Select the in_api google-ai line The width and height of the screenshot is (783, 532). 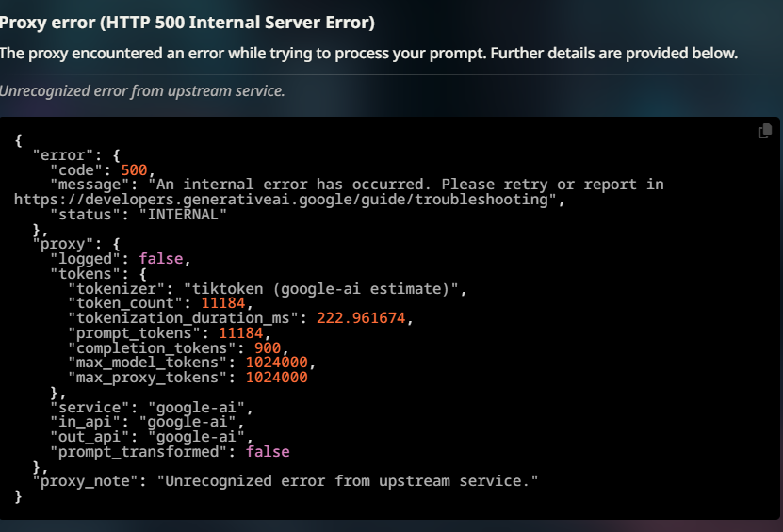point(147,422)
